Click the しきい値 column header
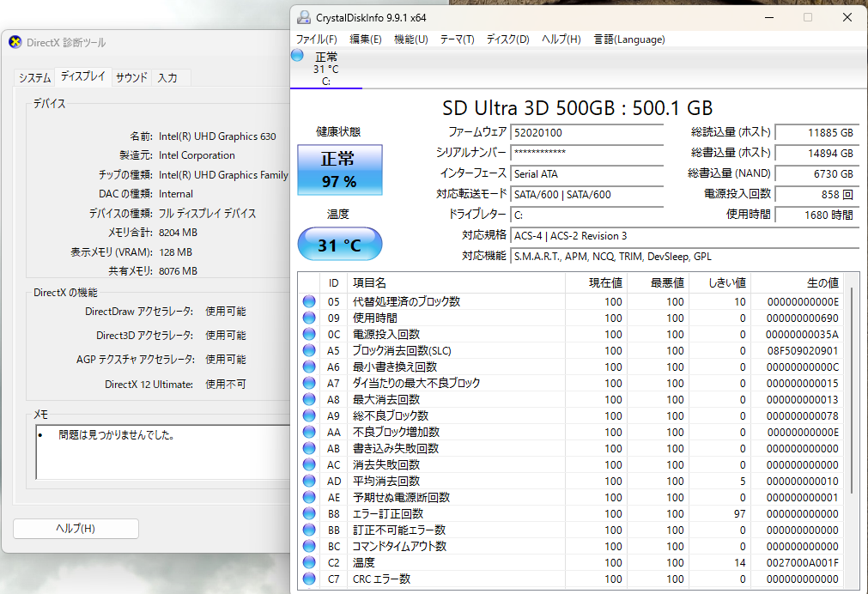 coord(720,283)
